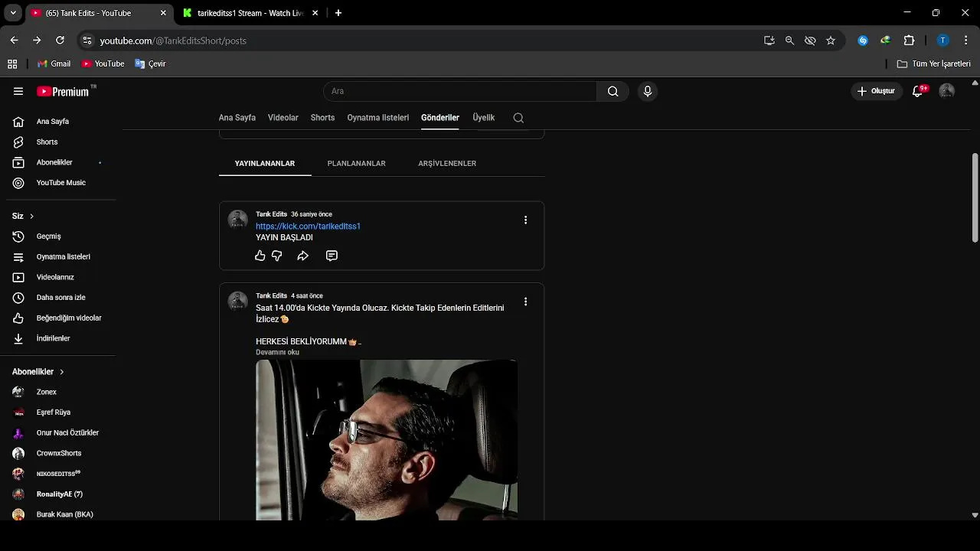Open Oynatma listeleri channel tab

[378, 118]
